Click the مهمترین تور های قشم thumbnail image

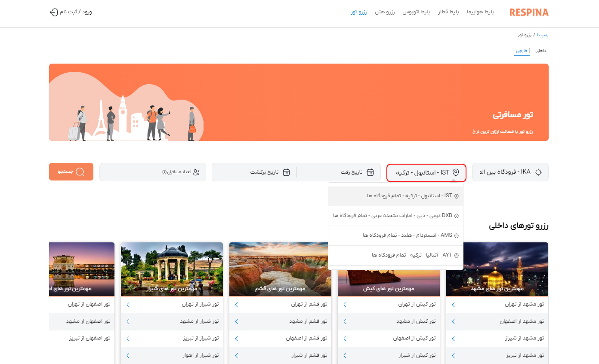280,269
